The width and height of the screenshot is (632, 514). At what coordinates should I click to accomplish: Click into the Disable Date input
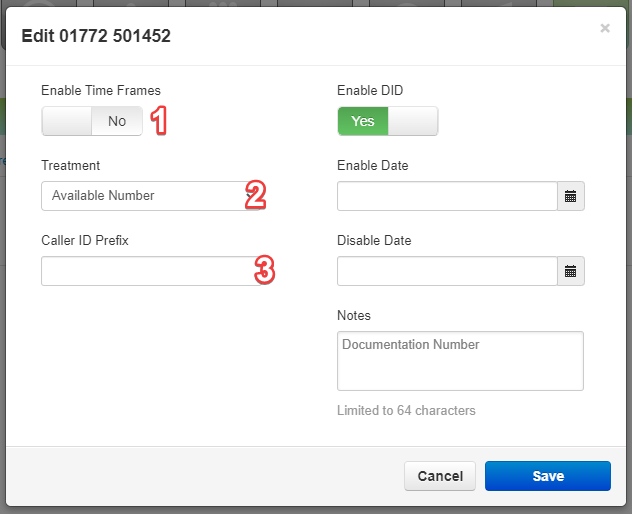pos(447,271)
